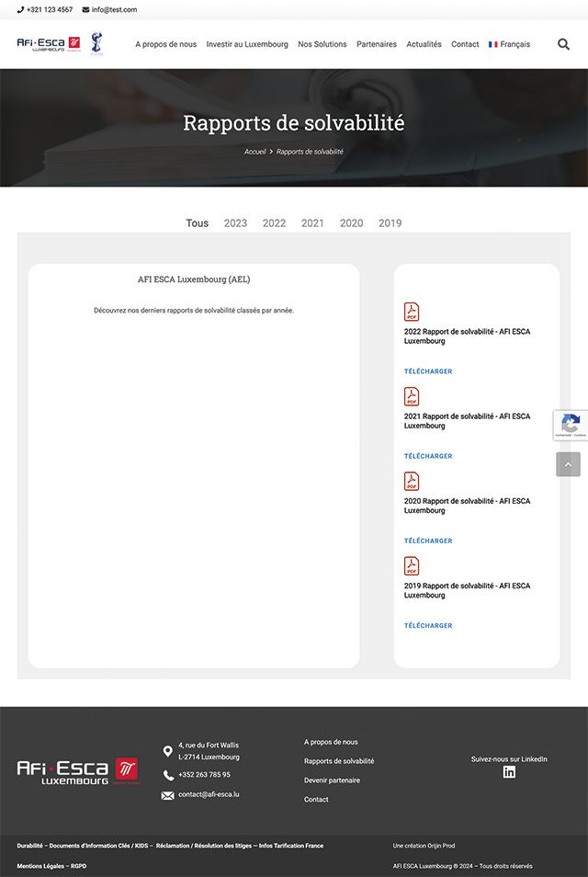Open the Investir au Luxembourg menu
This screenshot has width=588, height=877.
click(247, 44)
